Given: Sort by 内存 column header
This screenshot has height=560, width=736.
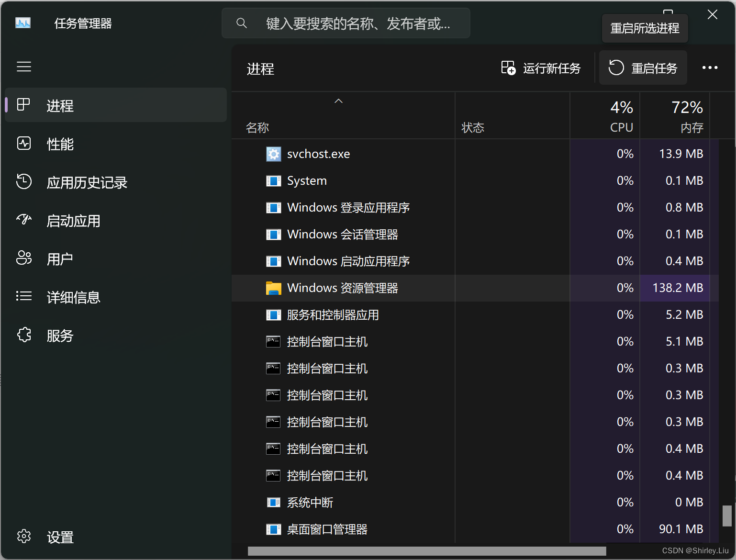Looking at the screenshot, I should pos(675,116).
